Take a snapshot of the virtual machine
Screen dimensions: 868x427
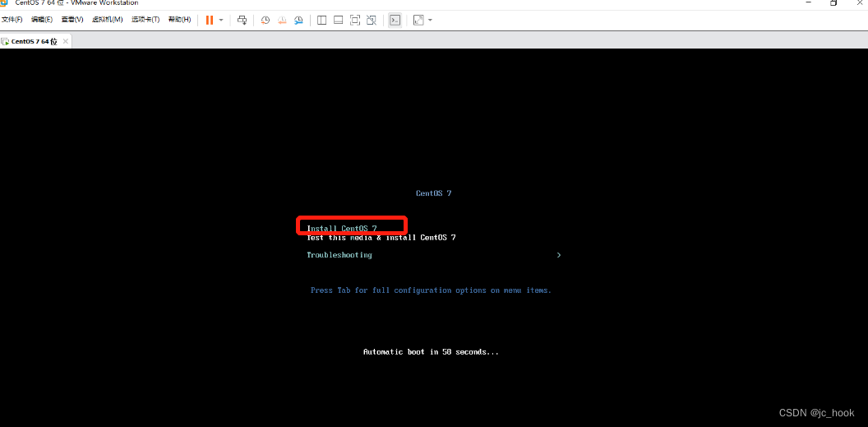(x=265, y=20)
